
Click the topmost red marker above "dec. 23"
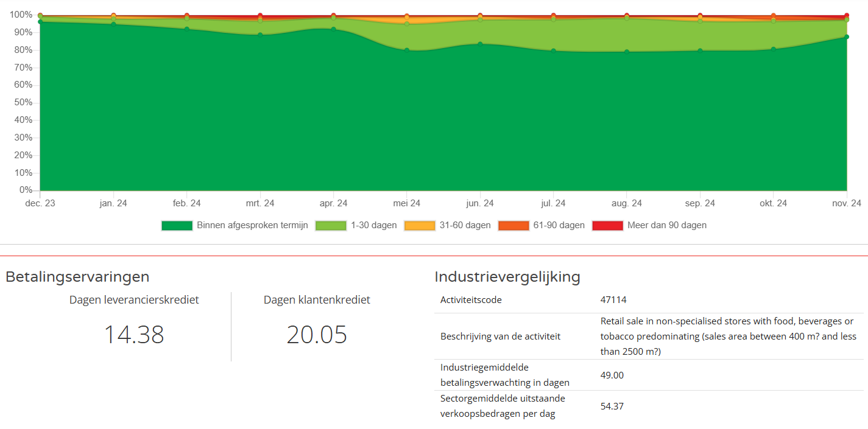click(x=40, y=12)
